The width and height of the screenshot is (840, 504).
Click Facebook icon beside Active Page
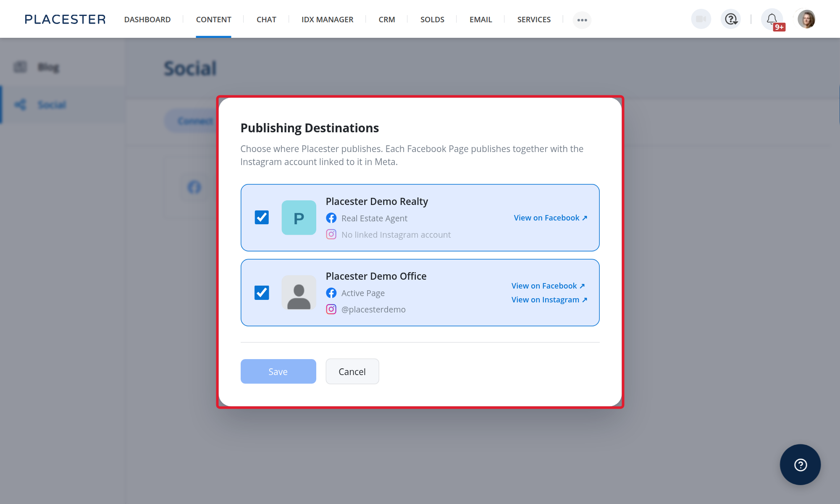click(x=331, y=293)
